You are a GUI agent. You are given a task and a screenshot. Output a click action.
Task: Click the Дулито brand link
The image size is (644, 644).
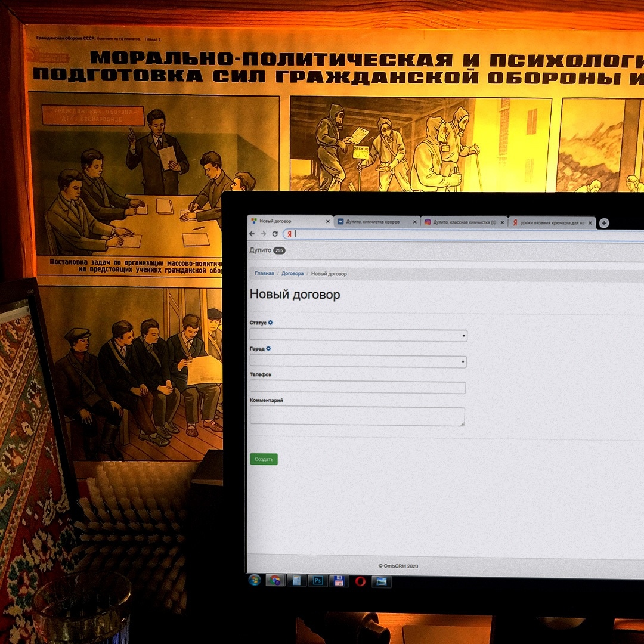point(260,250)
